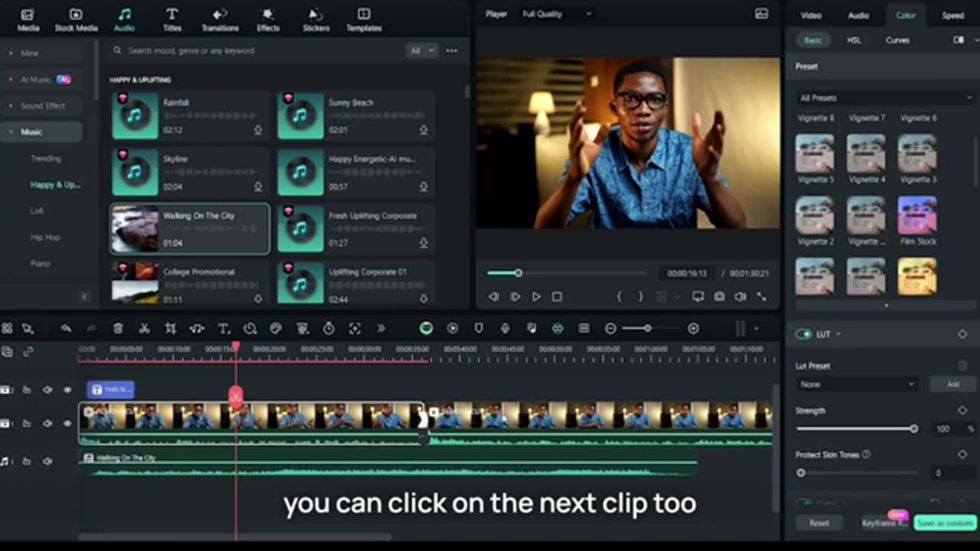This screenshot has height=551, width=980.
Task: Download the Rainfall track
Action: [258, 130]
